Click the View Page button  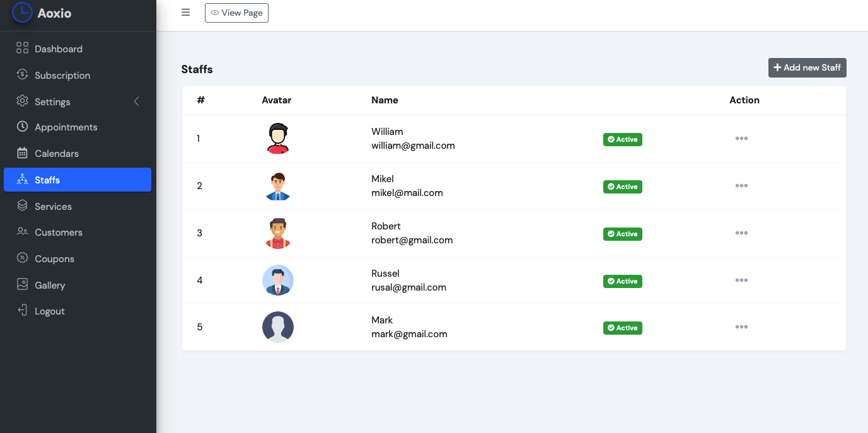[x=236, y=13]
